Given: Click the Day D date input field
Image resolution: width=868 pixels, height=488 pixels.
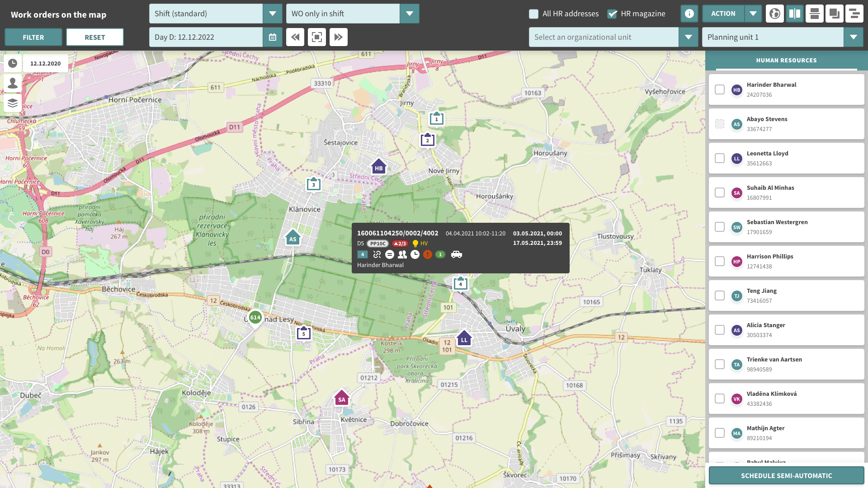Looking at the screenshot, I should click(x=206, y=37).
